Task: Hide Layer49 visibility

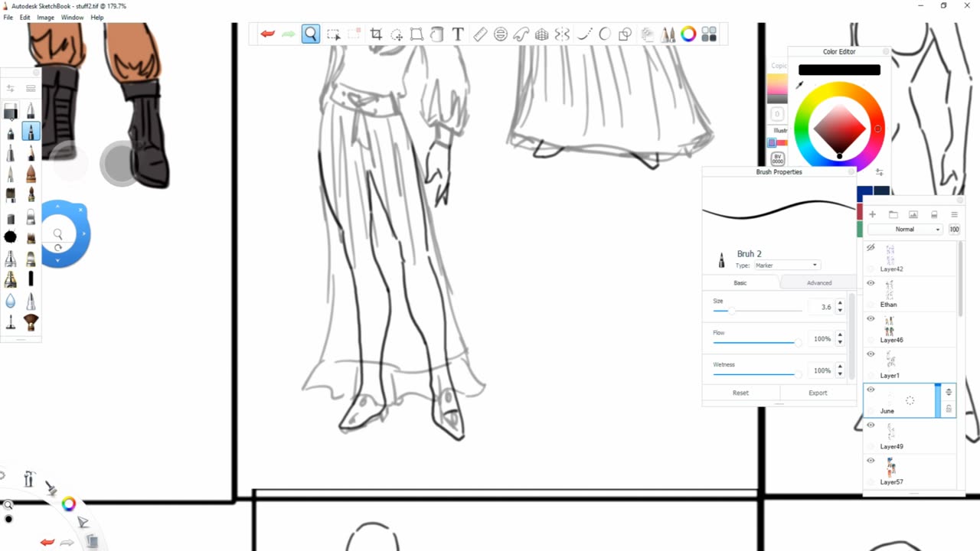Action: coord(871,425)
